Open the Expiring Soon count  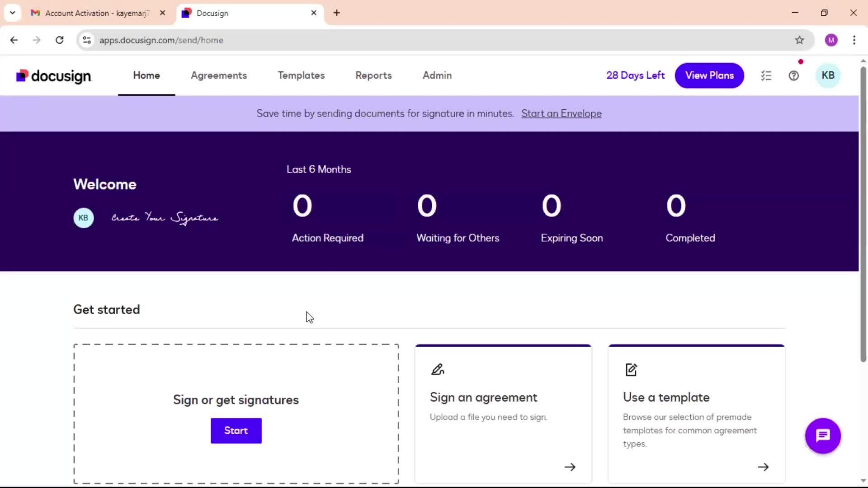tap(571, 219)
